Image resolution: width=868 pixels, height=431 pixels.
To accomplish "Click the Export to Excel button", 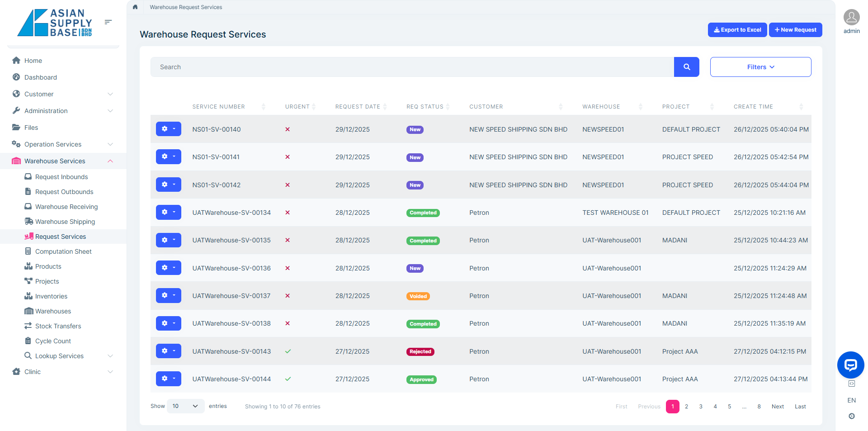I will (737, 30).
